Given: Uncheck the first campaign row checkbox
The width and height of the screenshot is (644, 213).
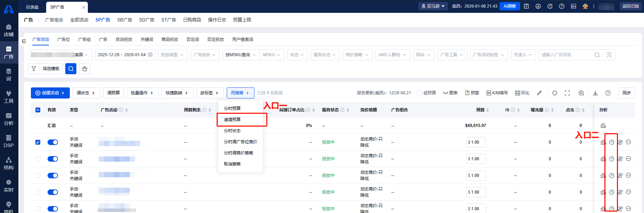Looking at the screenshot, I should pos(38,142).
